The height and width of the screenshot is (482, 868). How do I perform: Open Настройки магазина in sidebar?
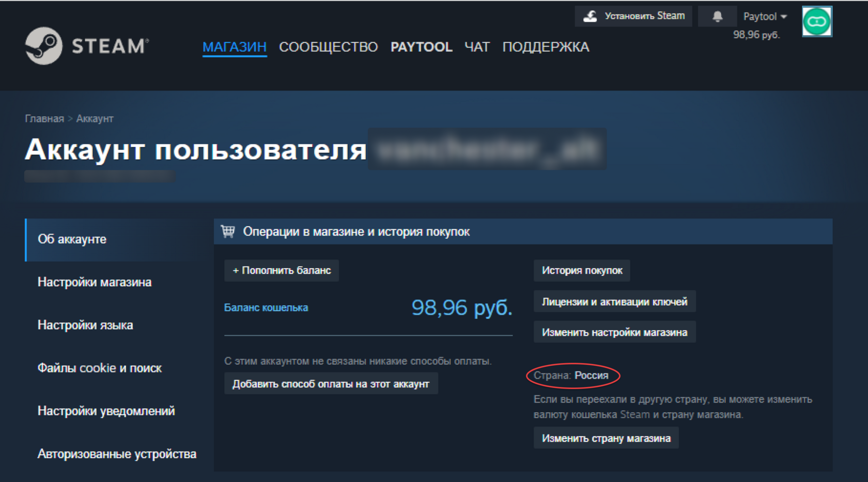coord(95,282)
